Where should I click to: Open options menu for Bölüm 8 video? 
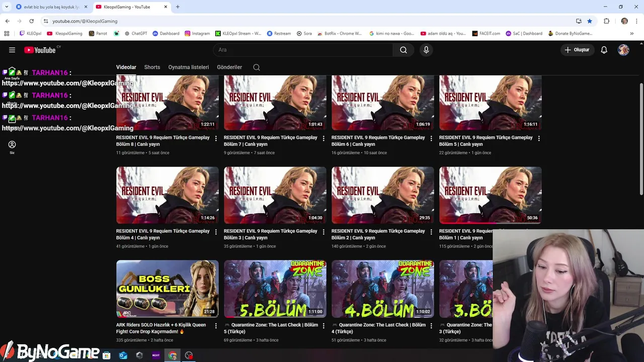(x=216, y=138)
